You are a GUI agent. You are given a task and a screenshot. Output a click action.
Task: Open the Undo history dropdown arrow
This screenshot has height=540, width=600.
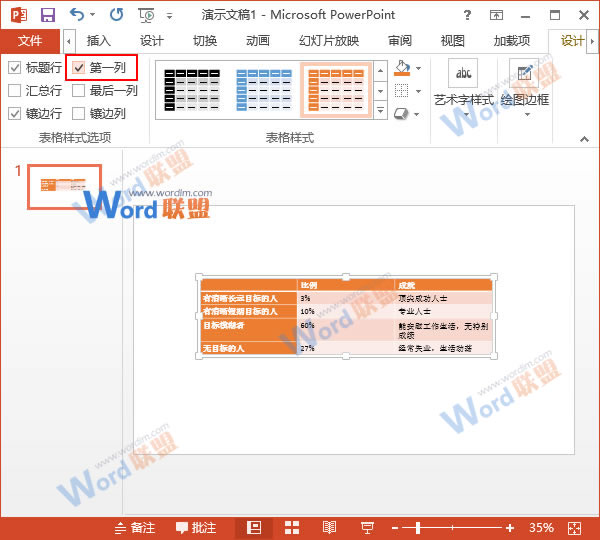point(93,15)
